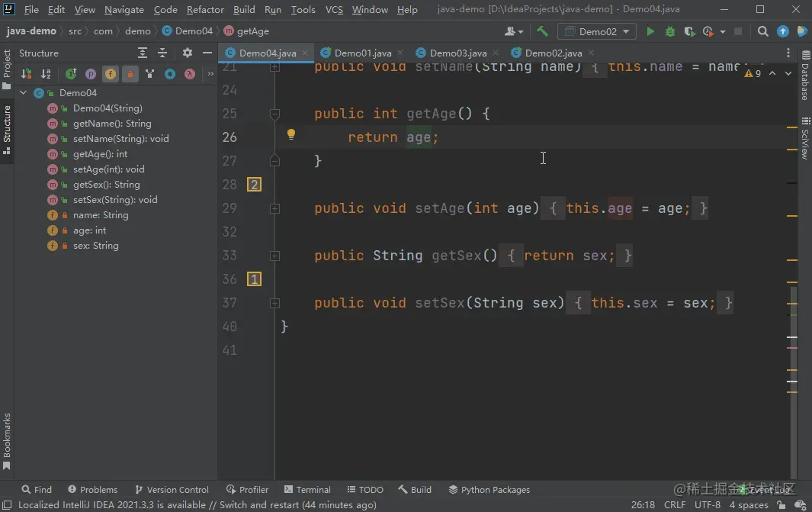Open the Navigate menu

pos(124,10)
